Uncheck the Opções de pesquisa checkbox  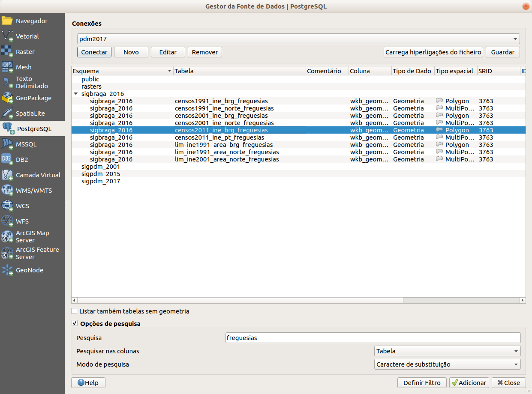click(75, 324)
